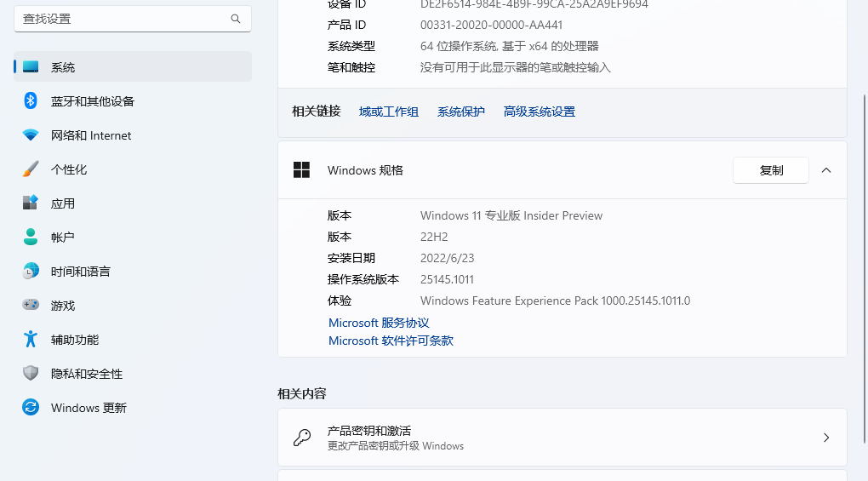Image resolution: width=868 pixels, height=481 pixels.
Task: Go to 网络和 Internet settings
Action: [x=133, y=135]
